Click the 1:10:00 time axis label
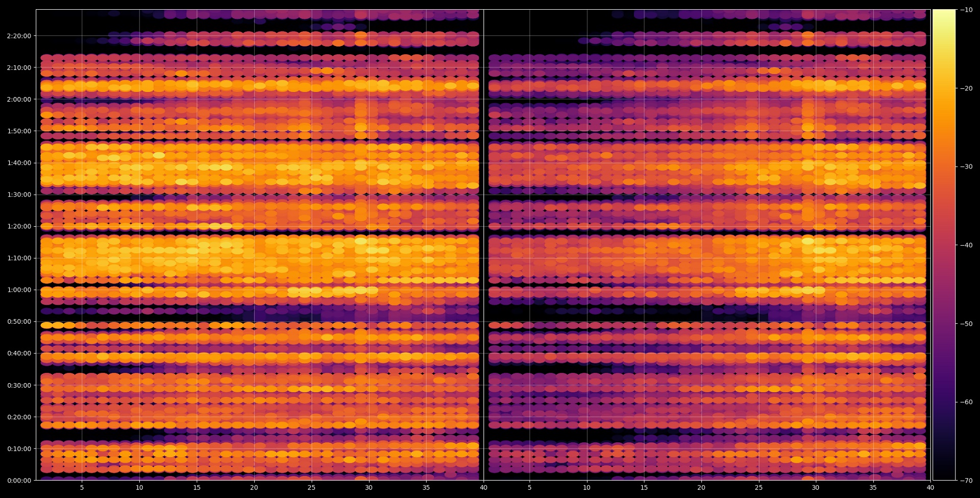This screenshot has width=980, height=498. click(19, 258)
